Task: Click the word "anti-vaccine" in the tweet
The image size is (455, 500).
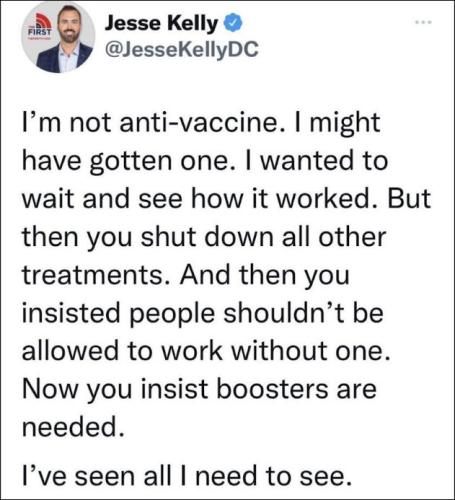Action: [199, 122]
